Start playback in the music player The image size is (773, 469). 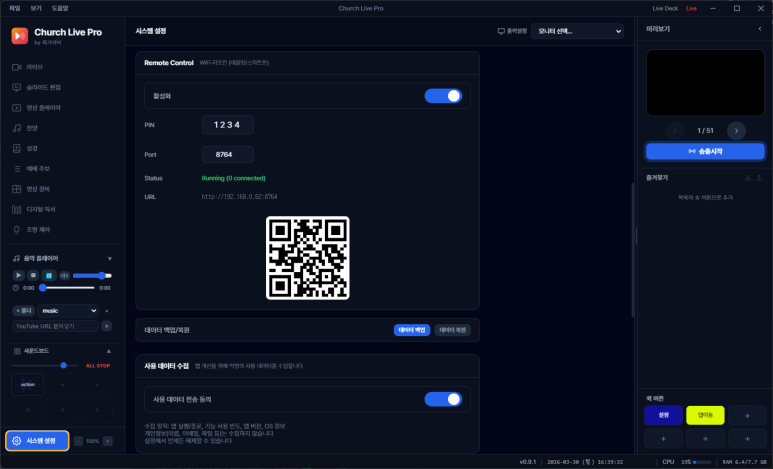(x=18, y=275)
